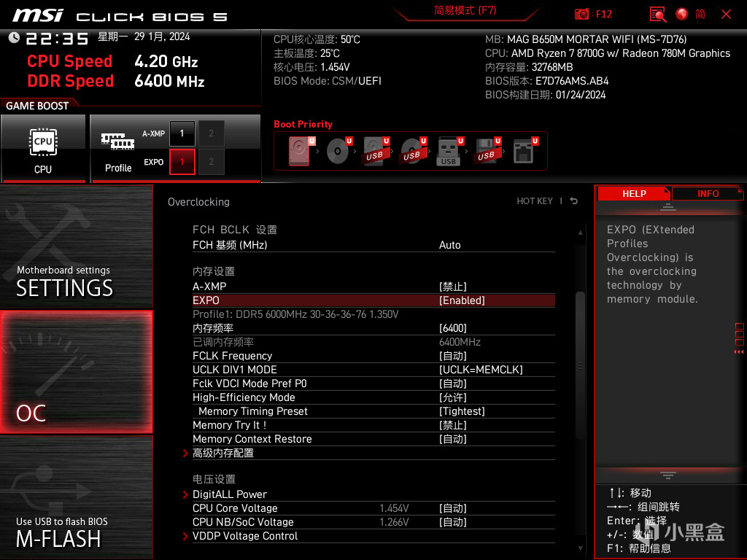The height and width of the screenshot is (560, 747).
Task: Enable A-XMP profile 2
Action: (211, 133)
